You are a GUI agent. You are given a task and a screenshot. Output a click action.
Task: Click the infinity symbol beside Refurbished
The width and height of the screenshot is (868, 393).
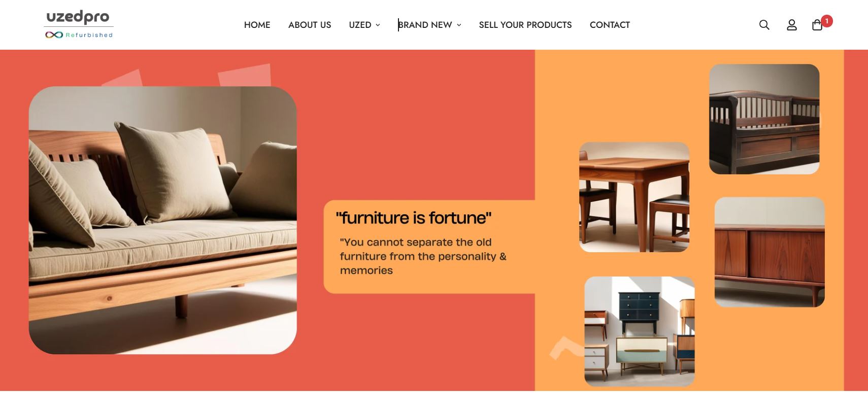[x=54, y=35]
